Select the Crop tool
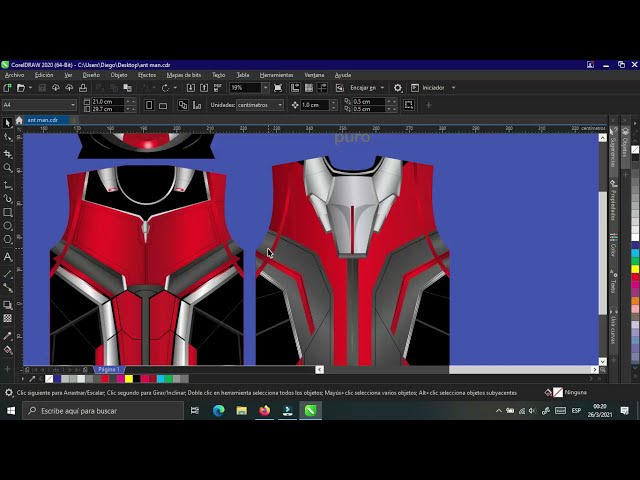The width and height of the screenshot is (640, 480). [x=7, y=154]
